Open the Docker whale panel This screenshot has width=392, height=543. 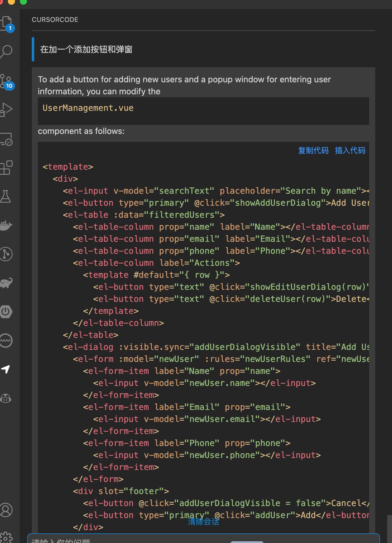(6, 225)
